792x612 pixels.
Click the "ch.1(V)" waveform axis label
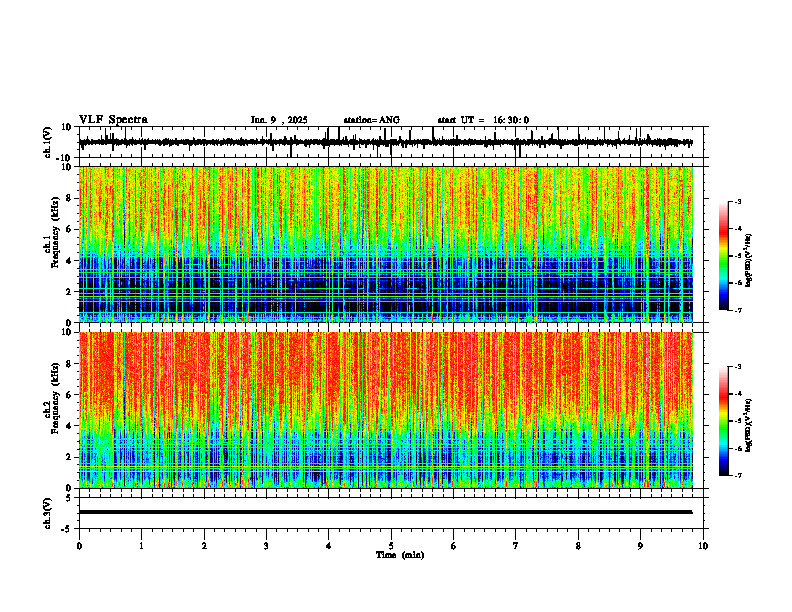point(48,142)
